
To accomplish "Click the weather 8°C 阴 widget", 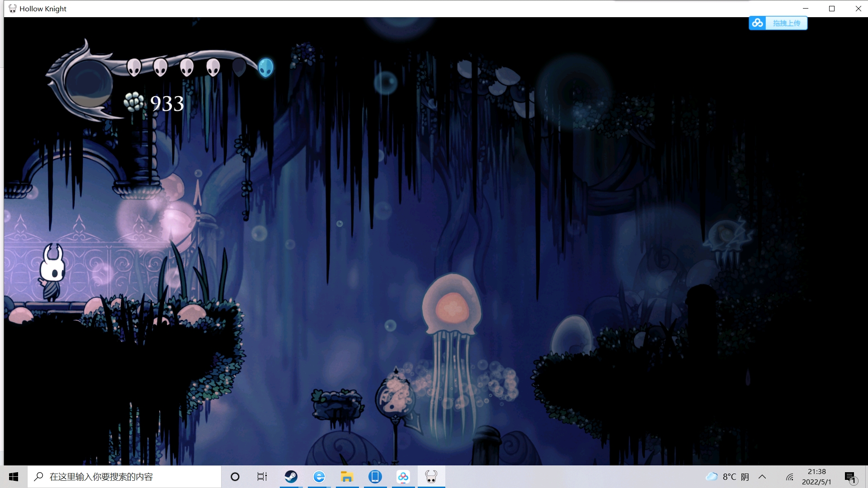I will tap(727, 477).
